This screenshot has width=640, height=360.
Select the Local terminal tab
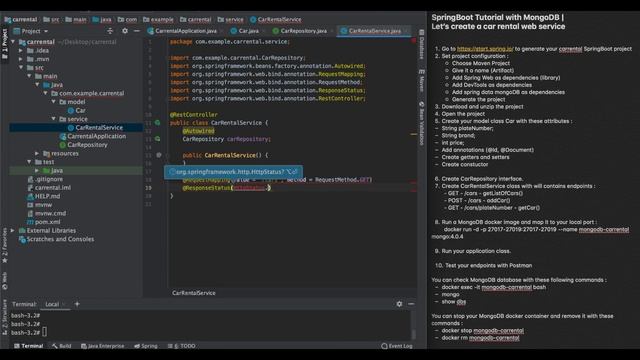click(x=52, y=304)
